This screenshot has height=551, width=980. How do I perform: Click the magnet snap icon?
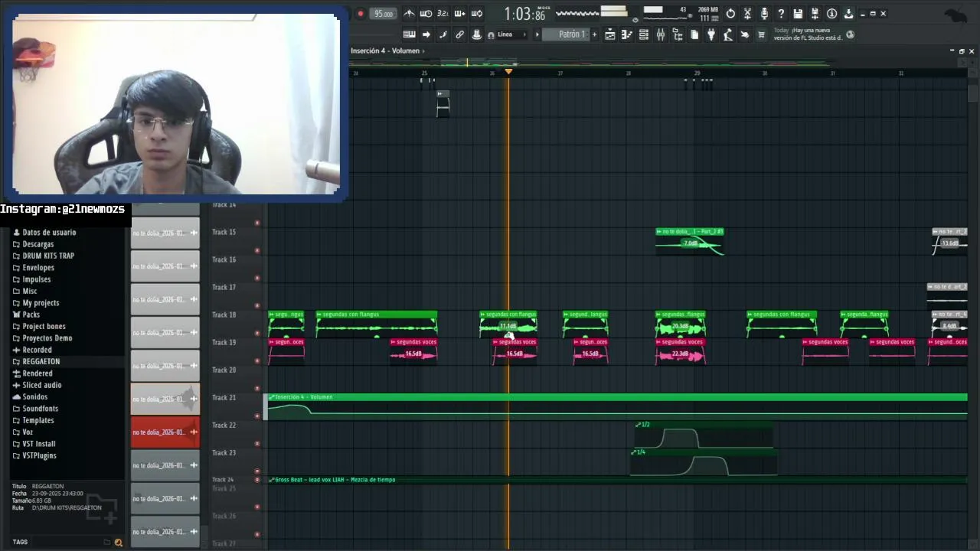coord(492,34)
